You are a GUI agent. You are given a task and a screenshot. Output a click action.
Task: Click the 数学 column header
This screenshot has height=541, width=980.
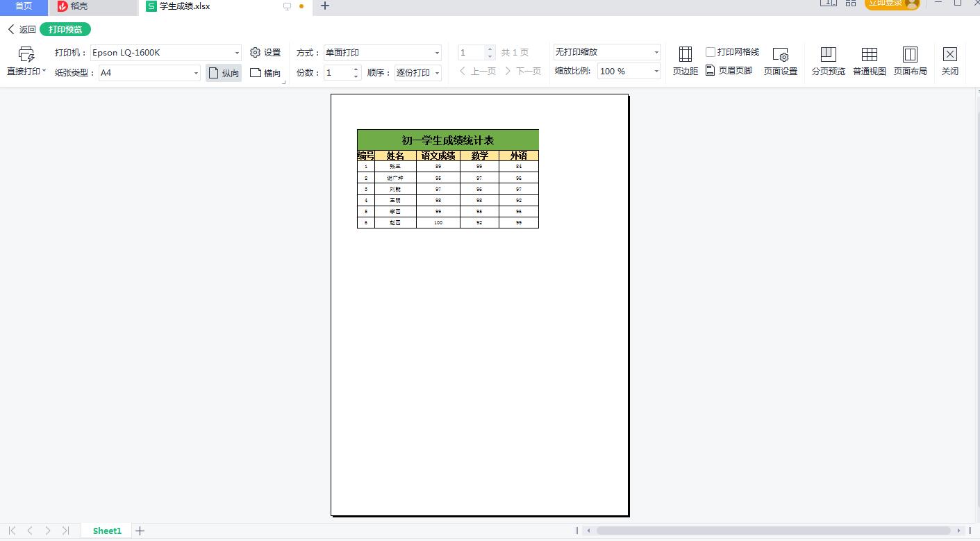tap(479, 156)
